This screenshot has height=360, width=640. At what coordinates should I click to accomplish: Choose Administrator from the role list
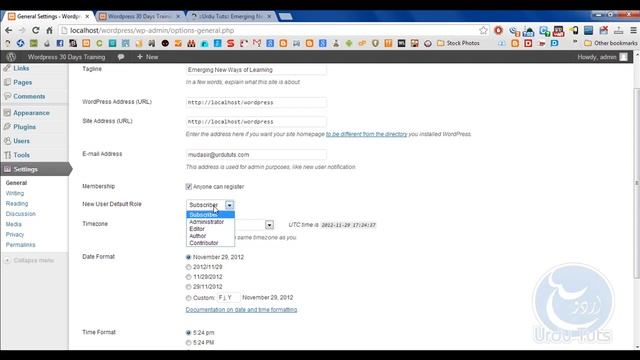pyautogui.click(x=211, y=222)
